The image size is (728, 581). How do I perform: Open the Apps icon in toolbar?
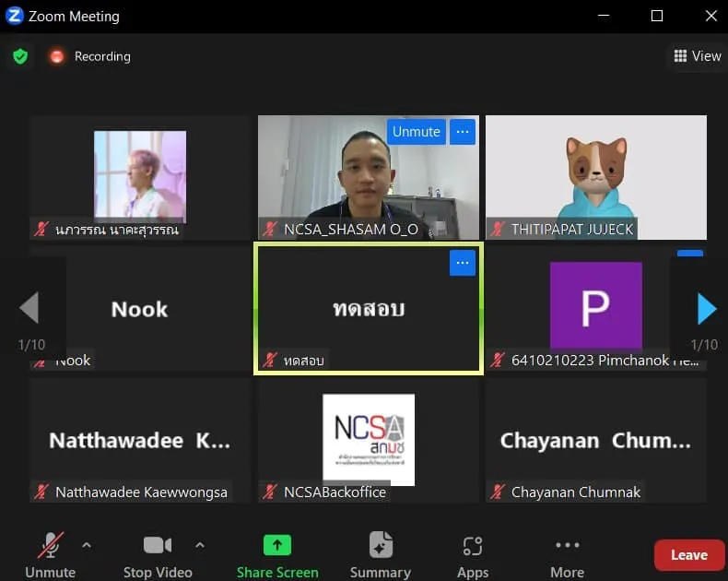[x=473, y=545]
